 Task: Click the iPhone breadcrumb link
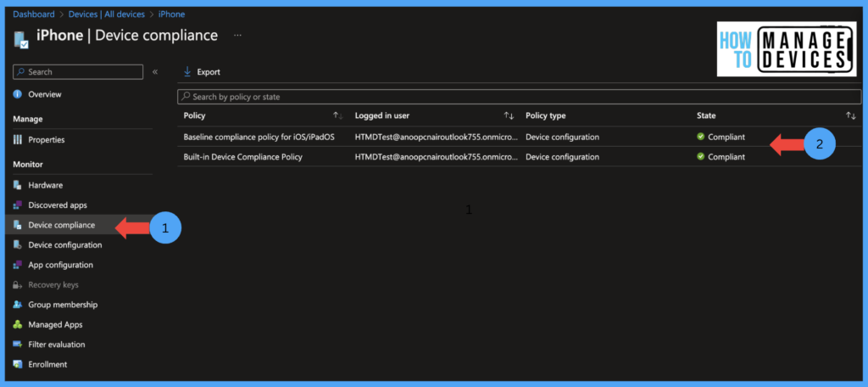171,14
